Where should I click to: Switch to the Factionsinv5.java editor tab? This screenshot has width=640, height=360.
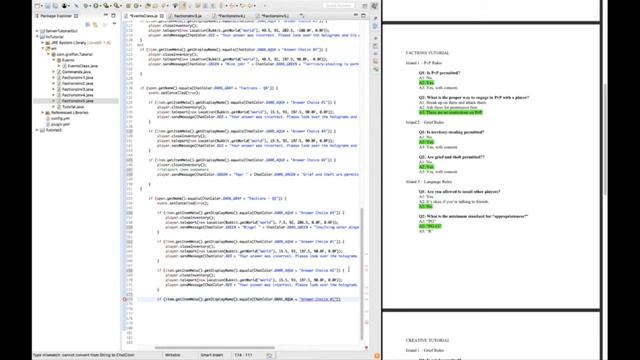pos(274,16)
